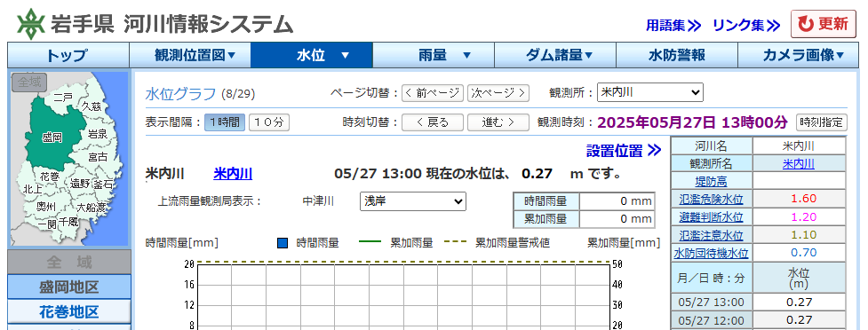Click the 戻る time back button

point(433,122)
